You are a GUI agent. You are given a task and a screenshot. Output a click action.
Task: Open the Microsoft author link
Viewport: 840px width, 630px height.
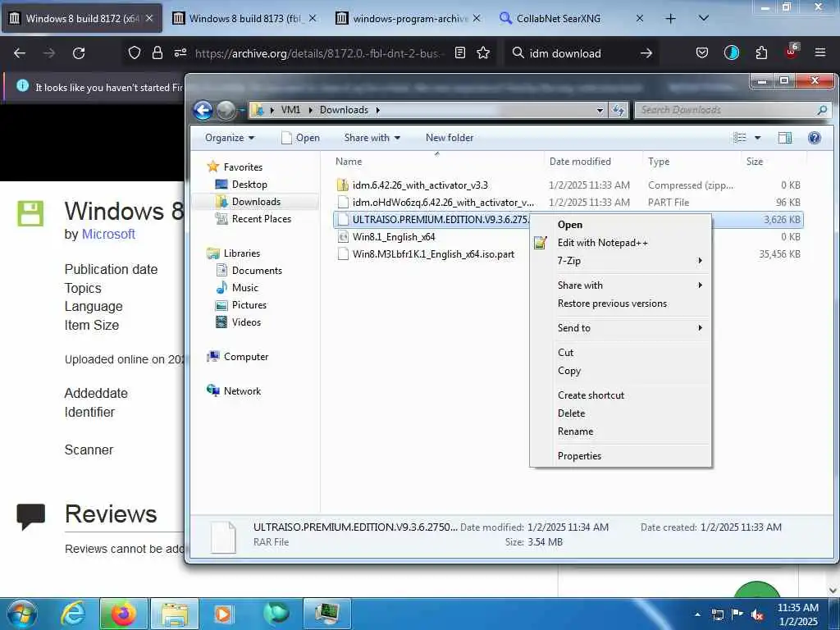108,234
